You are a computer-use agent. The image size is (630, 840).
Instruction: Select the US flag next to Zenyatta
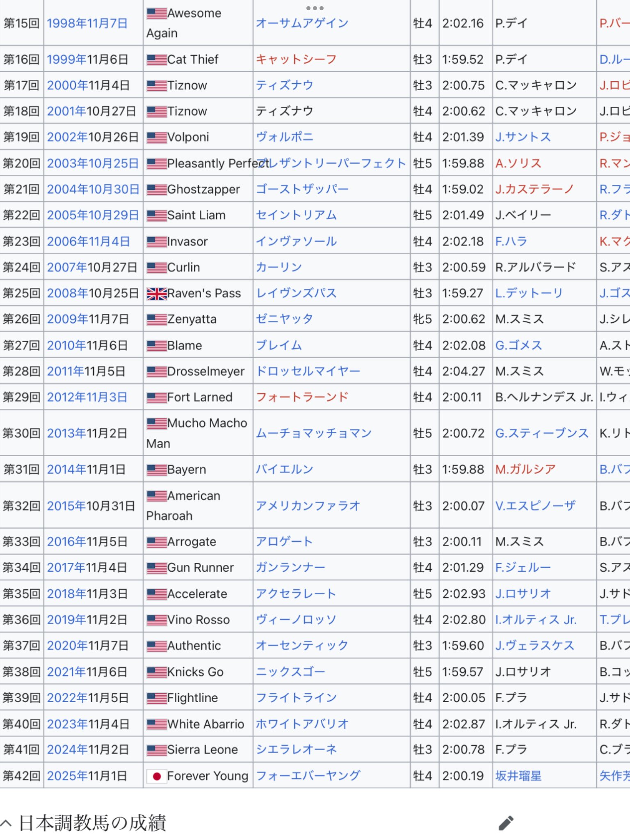(x=157, y=320)
